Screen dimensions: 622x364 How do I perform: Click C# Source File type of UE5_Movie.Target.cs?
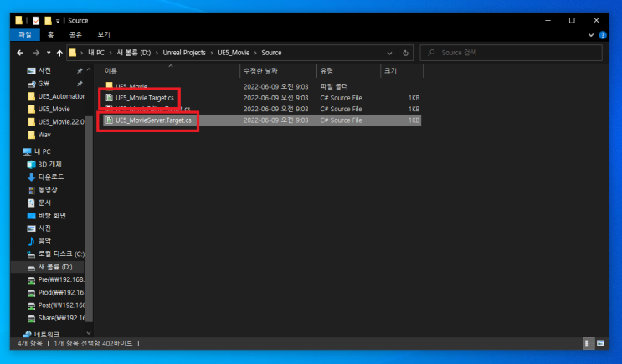tap(341, 98)
